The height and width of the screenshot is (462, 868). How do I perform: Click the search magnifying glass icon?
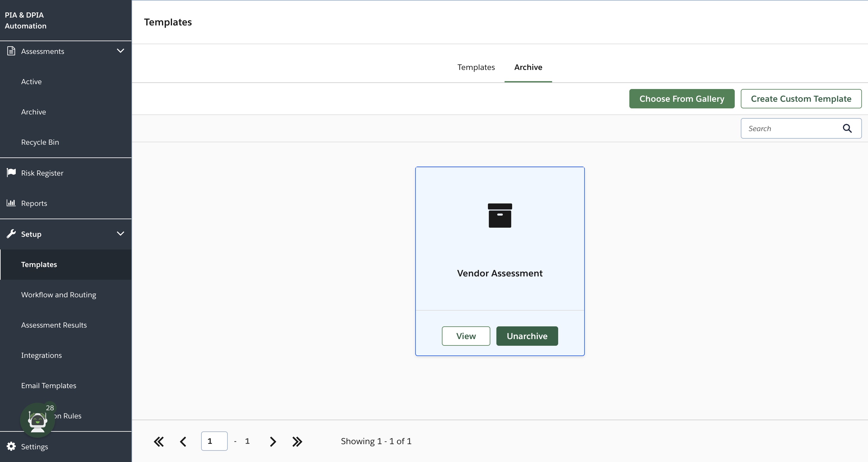[x=847, y=128]
